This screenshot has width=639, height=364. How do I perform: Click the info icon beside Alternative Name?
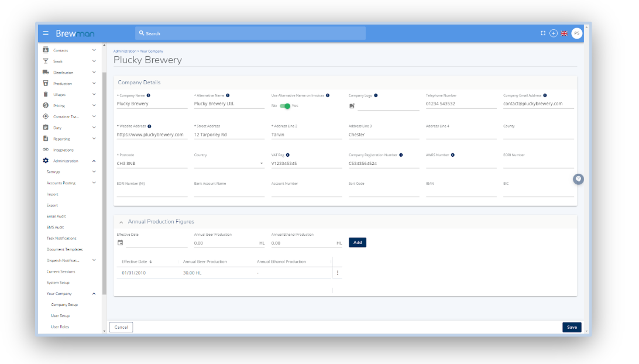[x=228, y=95]
